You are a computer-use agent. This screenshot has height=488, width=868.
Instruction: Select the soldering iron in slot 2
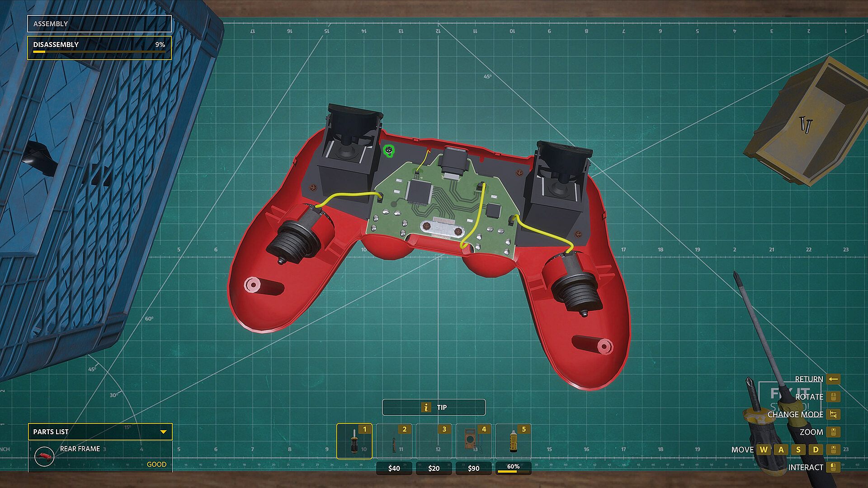pyautogui.click(x=394, y=441)
